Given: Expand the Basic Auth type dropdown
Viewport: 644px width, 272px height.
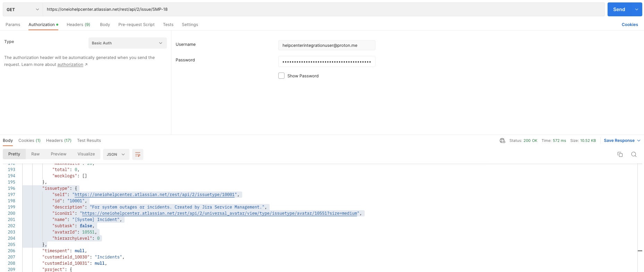Looking at the screenshot, I should (x=127, y=43).
